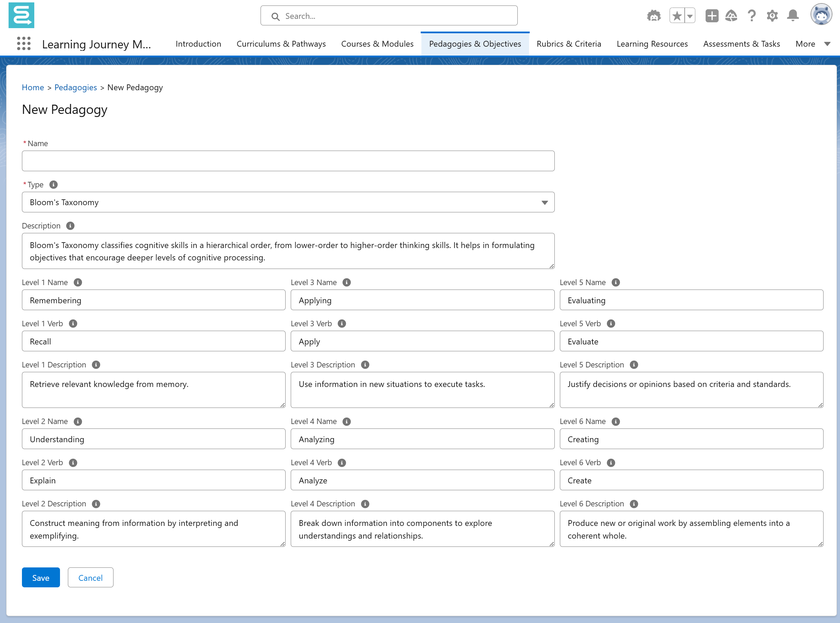Viewport: 840px width, 623px height.
Task: Open the Assessments & Tasks tab
Action: point(741,44)
